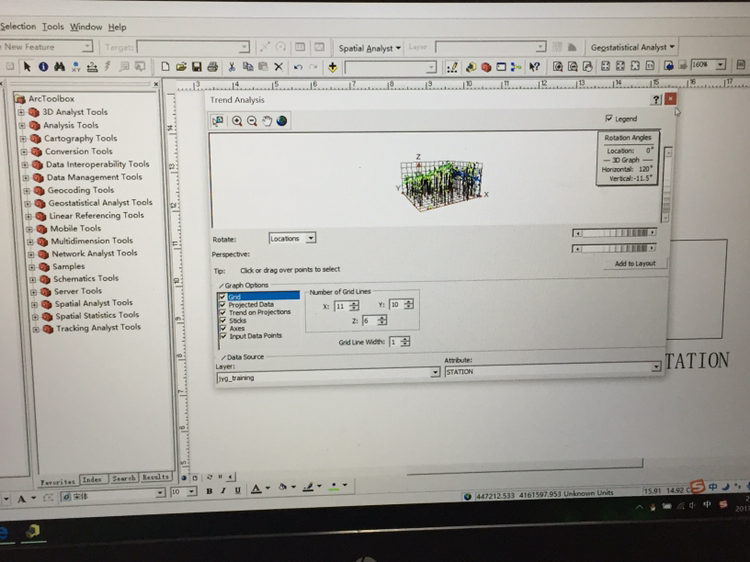
Task: Open the Selection menu
Action: coord(18,26)
